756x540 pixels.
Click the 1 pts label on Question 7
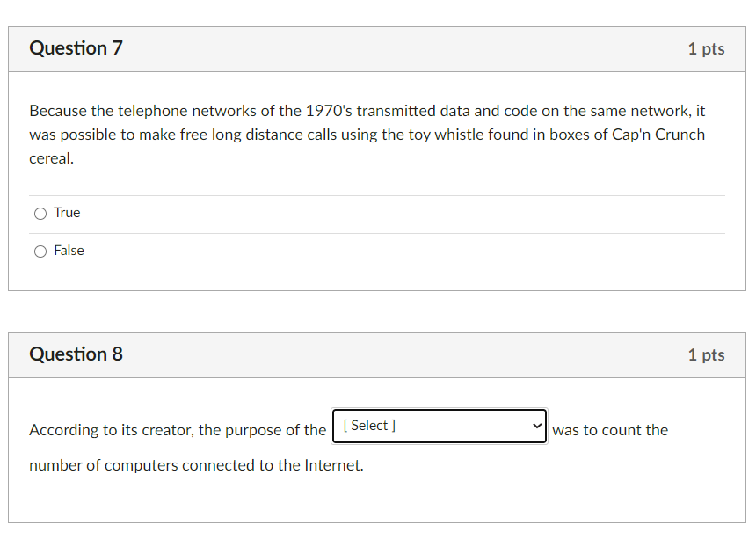pos(706,49)
